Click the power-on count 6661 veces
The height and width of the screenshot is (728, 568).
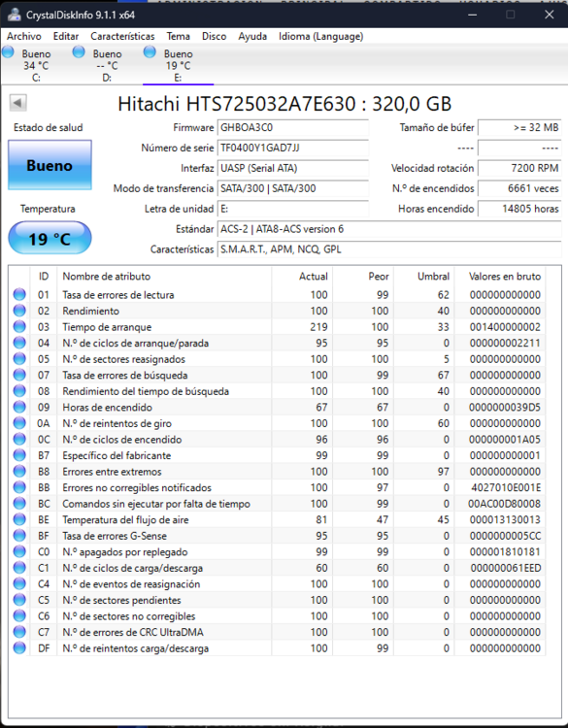click(x=519, y=188)
